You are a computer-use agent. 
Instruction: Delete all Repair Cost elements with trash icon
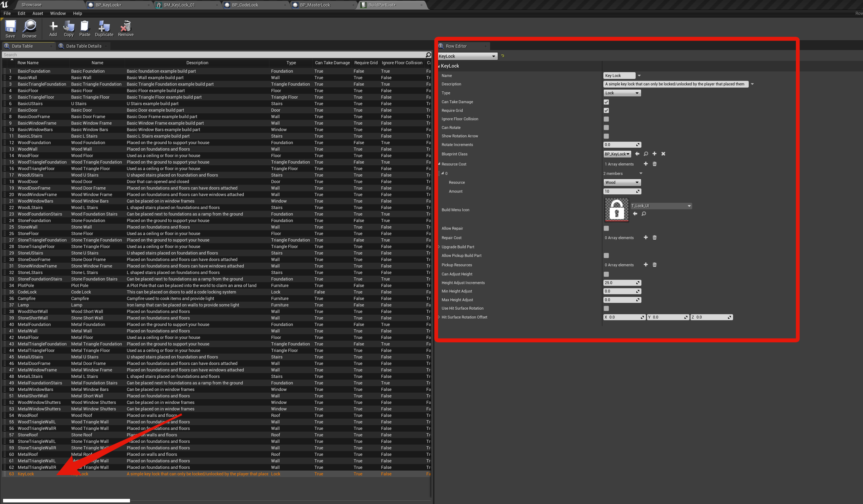654,238
